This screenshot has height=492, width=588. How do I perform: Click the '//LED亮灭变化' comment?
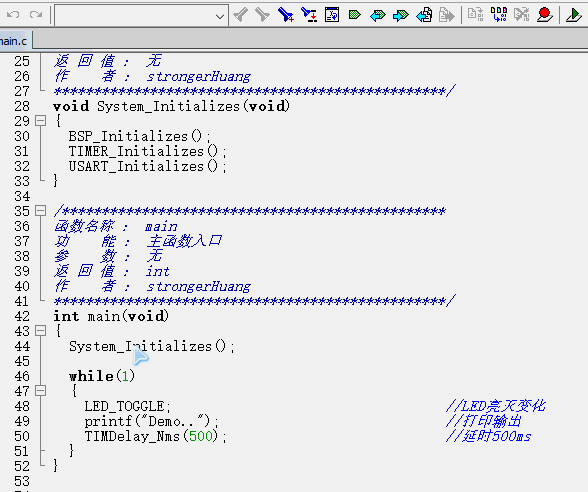(496, 406)
